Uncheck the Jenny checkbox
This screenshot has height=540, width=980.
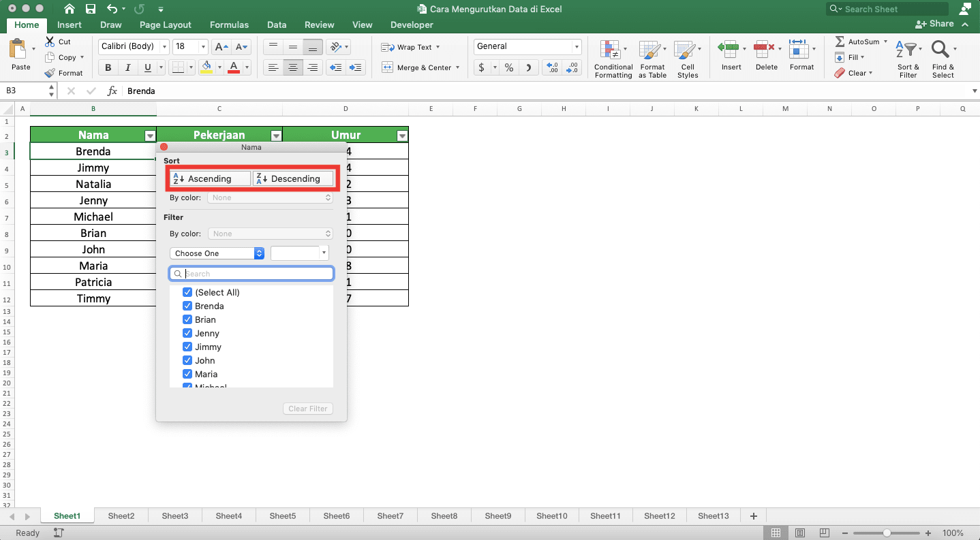[x=187, y=333]
